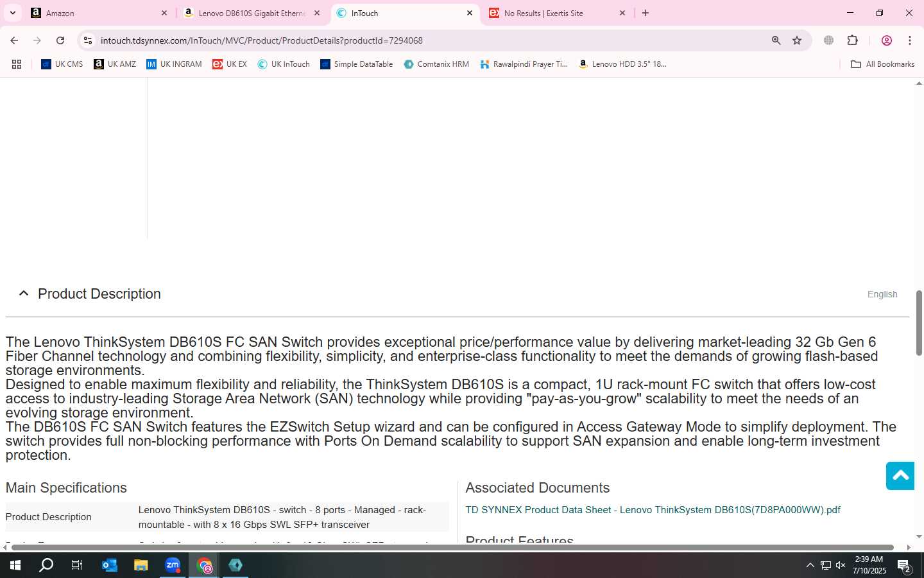This screenshot has height=578, width=924.
Task: Click scroll-up arrow of vertical scrollbar
Action: tap(919, 85)
